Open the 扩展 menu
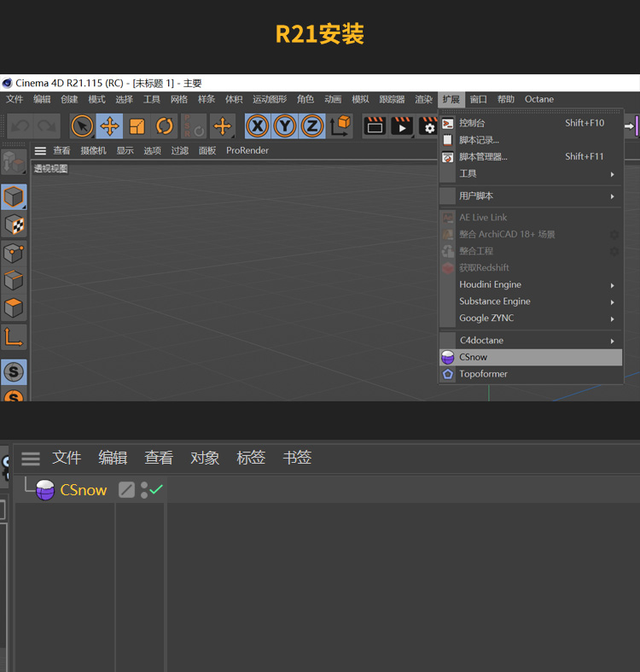 [x=451, y=99]
